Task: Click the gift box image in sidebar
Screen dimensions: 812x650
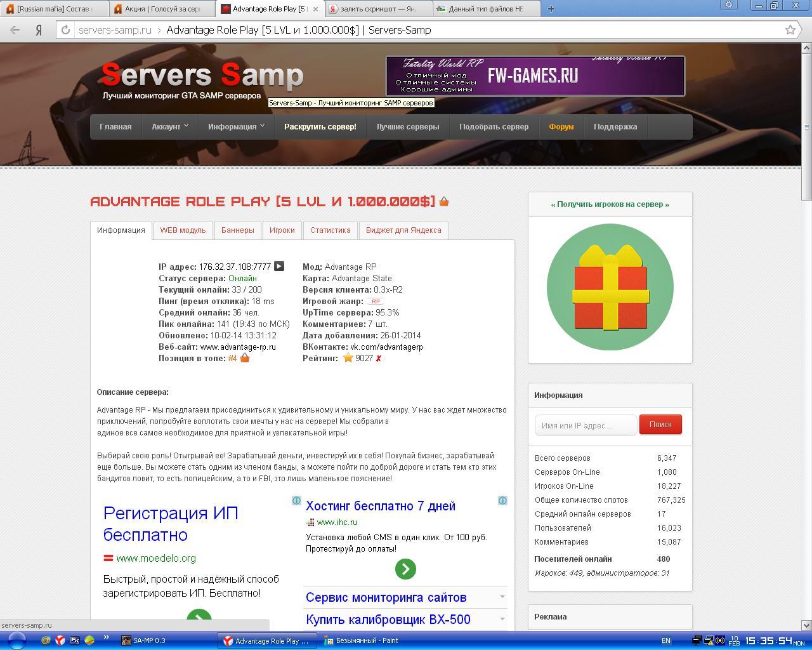Action: point(610,287)
